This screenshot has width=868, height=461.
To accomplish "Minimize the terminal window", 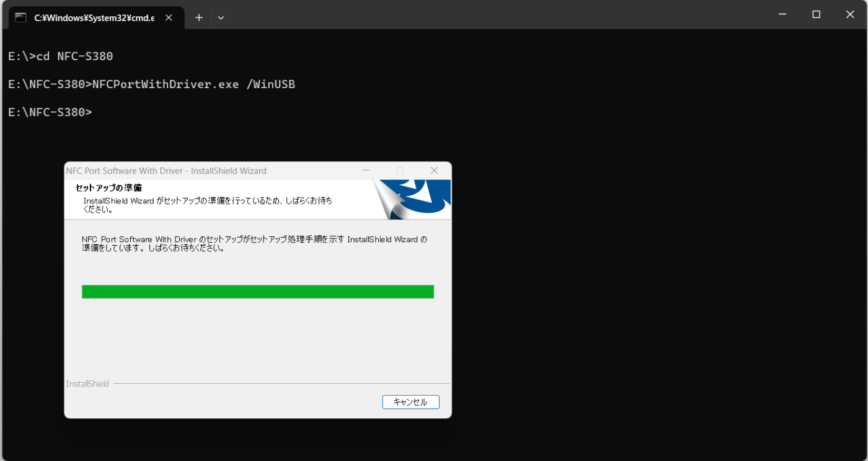I will (x=783, y=14).
